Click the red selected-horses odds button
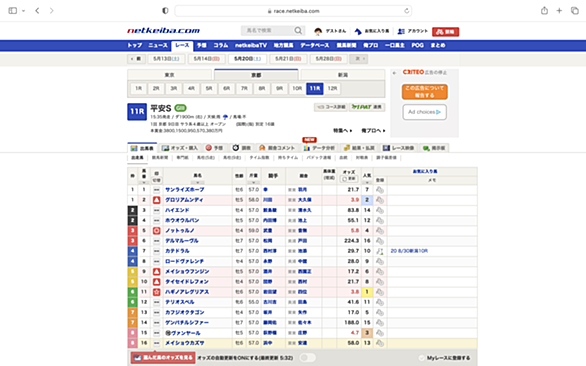The width and height of the screenshot is (586, 366). 163,358
